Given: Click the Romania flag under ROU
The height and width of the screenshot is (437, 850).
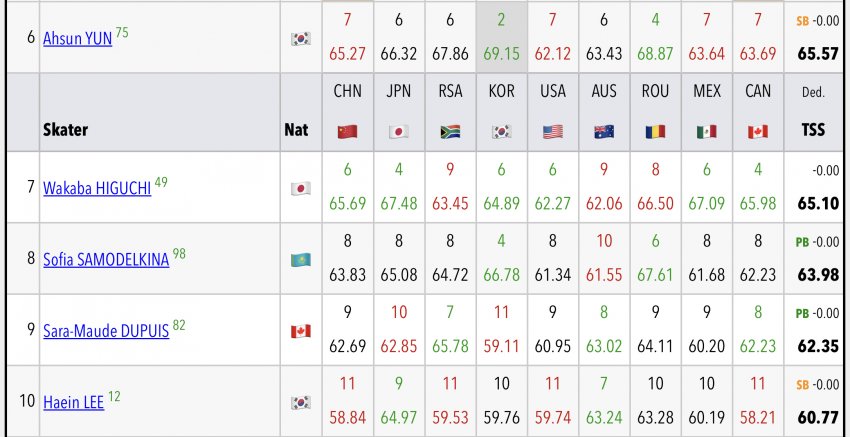Looking at the screenshot, I should [x=655, y=131].
